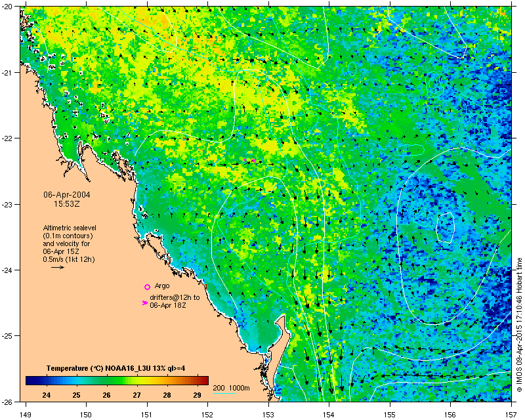Click colorbar tick label 28
This screenshot has height=420, width=525.
tap(167, 395)
